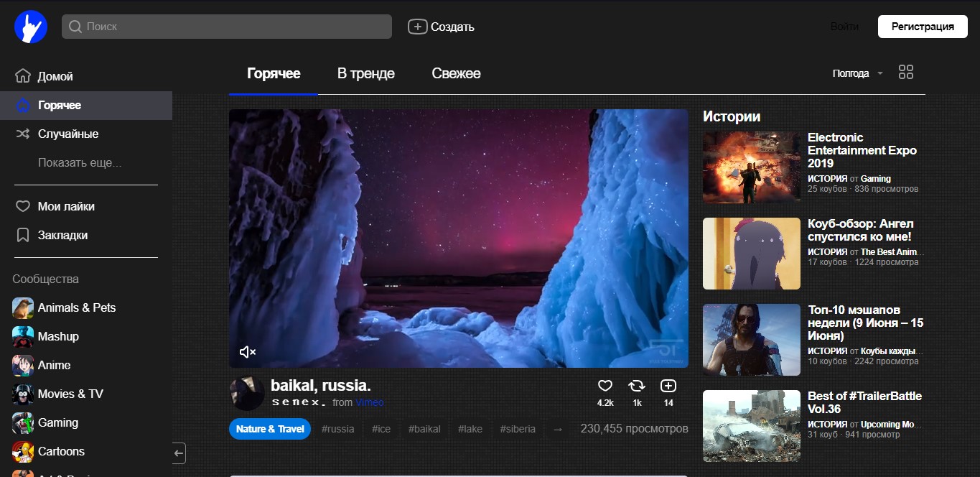The height and width of the screenshot is (477, 980).
Task: Select the Домой home icon in sidebar
Action: click(x=22, y=75)
